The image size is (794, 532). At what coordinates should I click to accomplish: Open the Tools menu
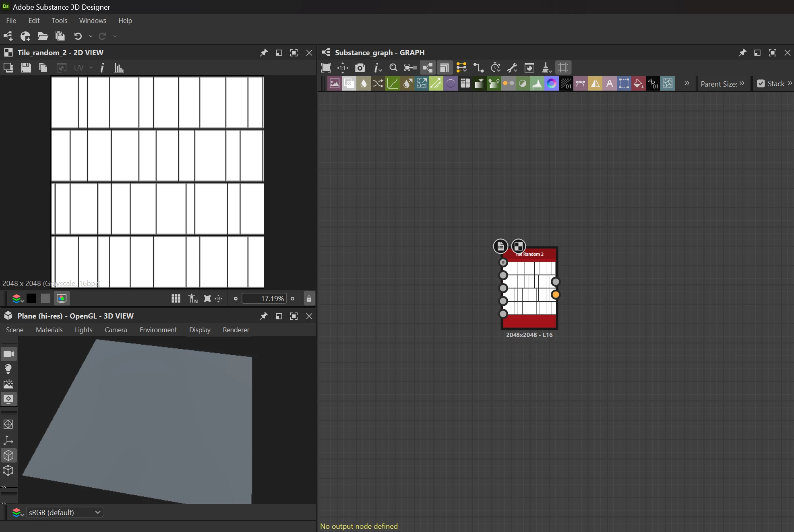[x=59, y=21]
